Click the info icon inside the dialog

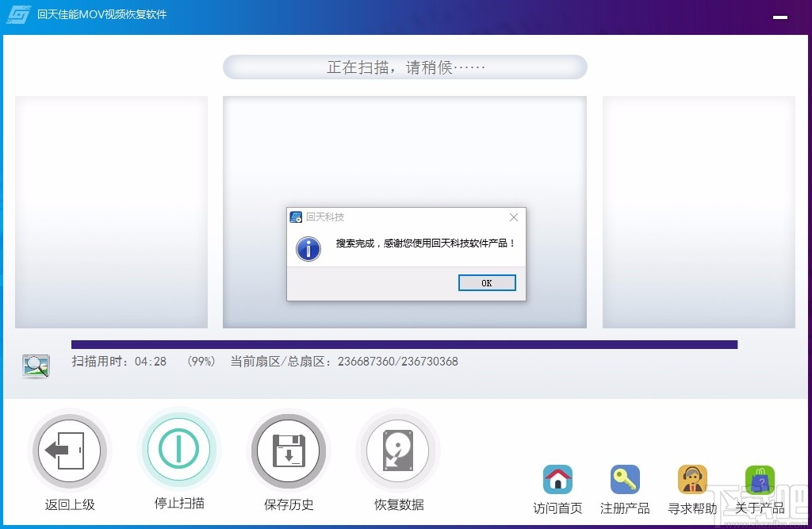point(308,248)
